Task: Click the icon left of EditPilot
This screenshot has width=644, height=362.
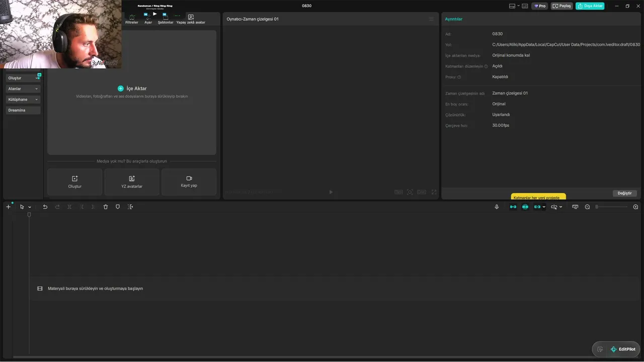Action: tap(600, 349)
